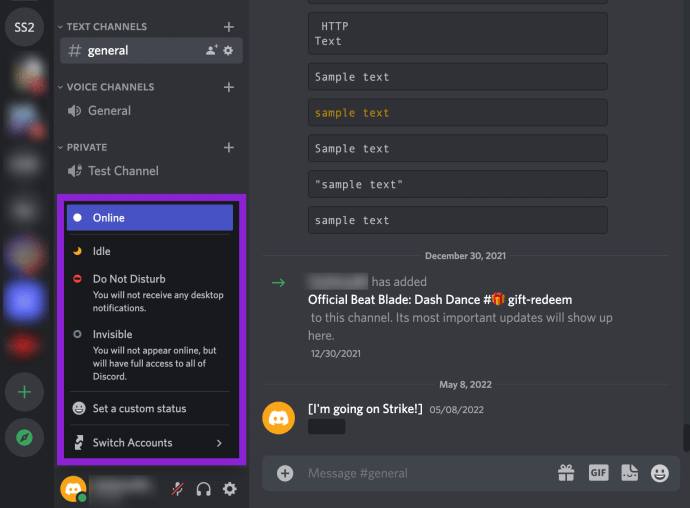Click the user avatar with online badge

(73, 489)
